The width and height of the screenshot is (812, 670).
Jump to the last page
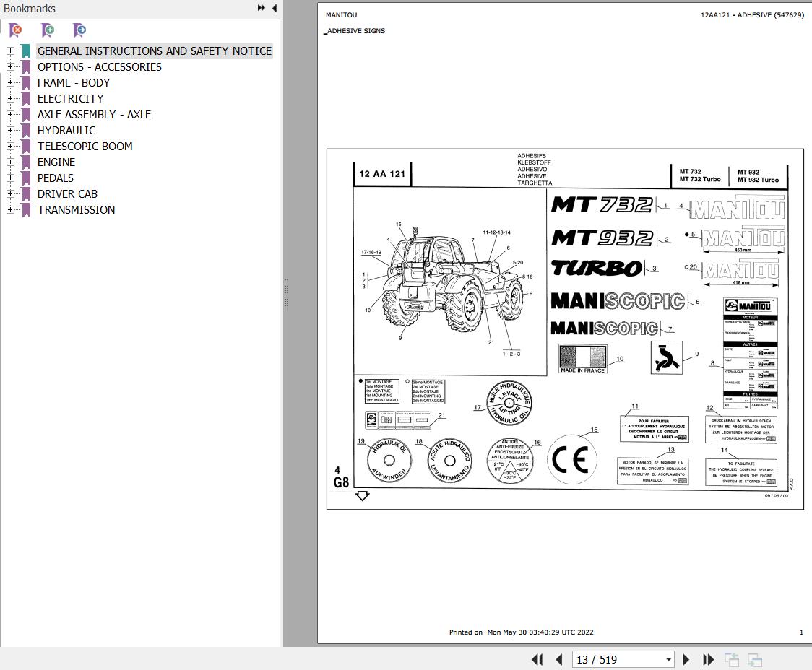708,659
